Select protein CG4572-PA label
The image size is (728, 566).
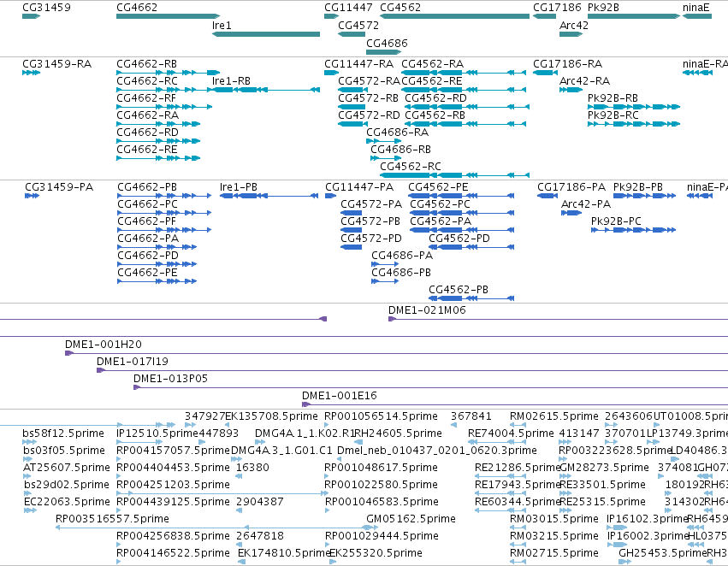pos(371,204)
